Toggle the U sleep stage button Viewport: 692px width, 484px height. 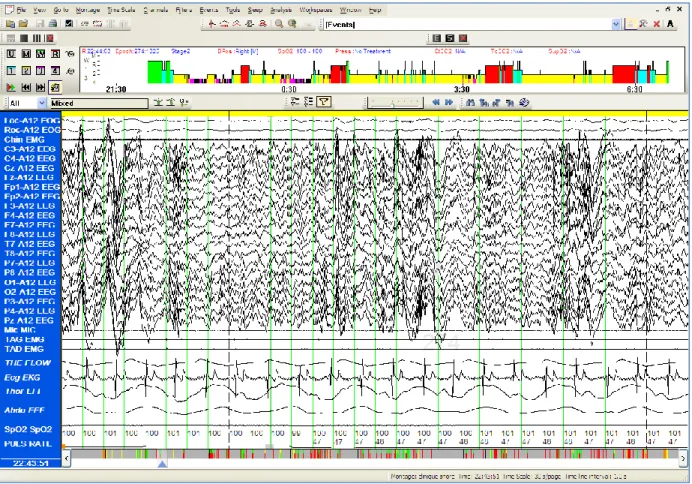click(x=11, y=54)
